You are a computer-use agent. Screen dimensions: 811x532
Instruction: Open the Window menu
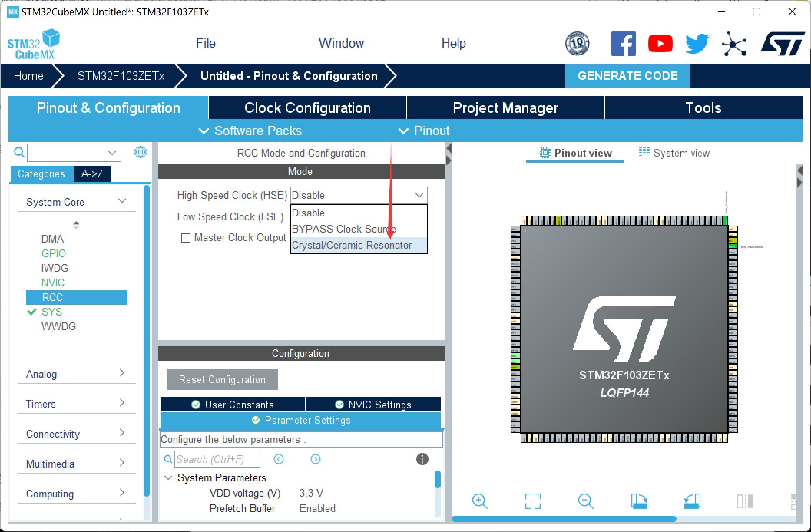click(x=341, y=43)
